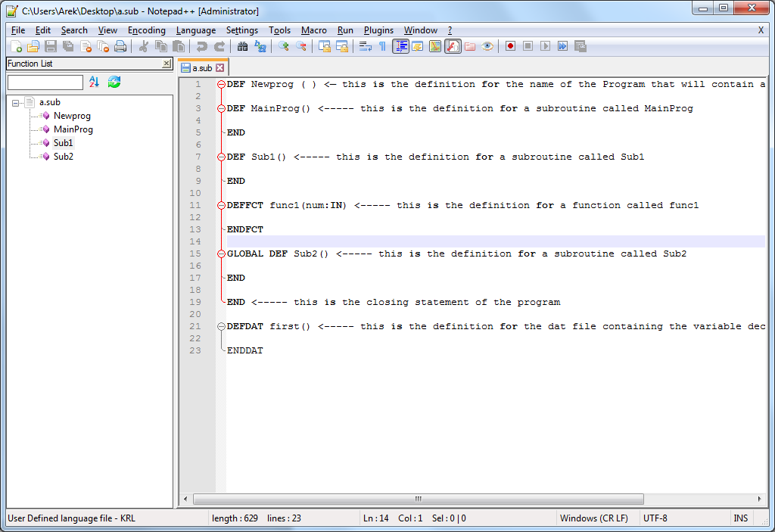
Task: Click the Run macro multiple times icon
Action: point(564,46)
